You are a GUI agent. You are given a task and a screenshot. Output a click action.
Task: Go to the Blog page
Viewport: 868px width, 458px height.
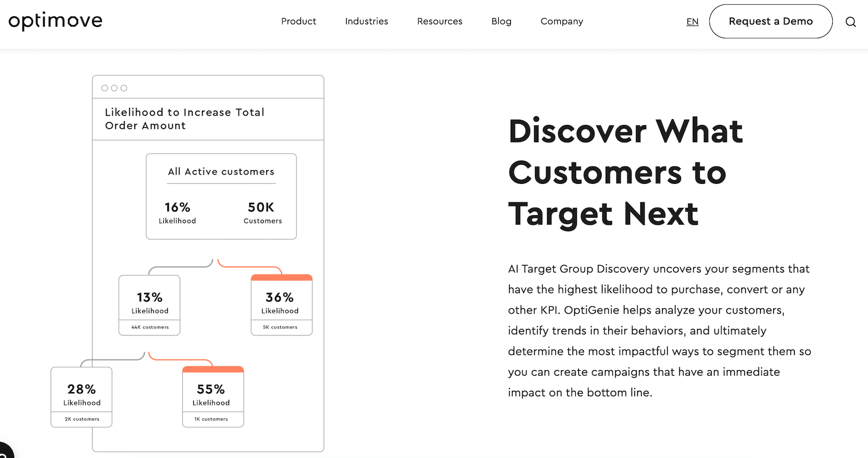(501, 21)
